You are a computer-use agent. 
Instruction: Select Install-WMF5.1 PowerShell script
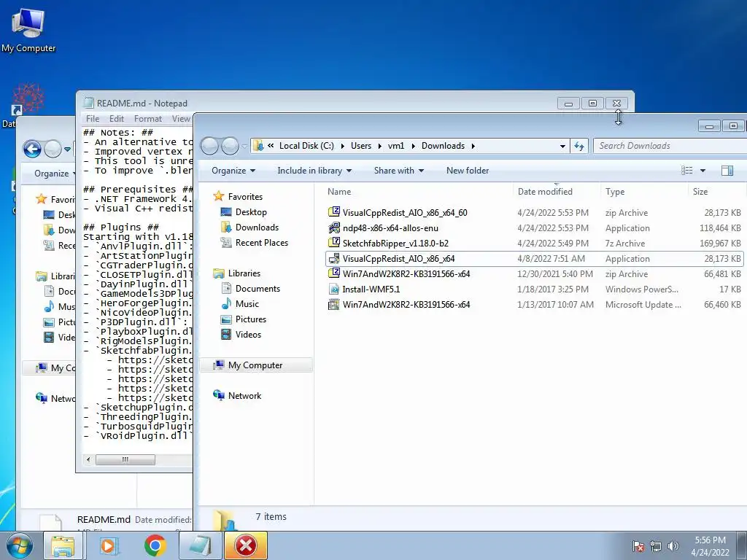(x=371, y=289)
